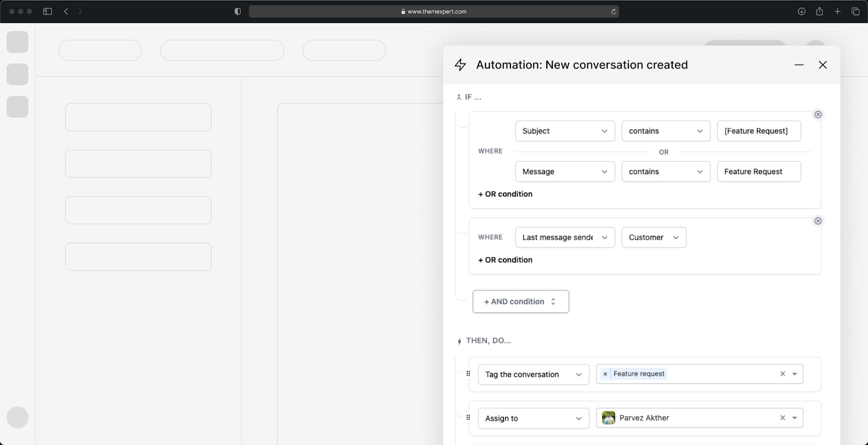Expand the tag selector dropdown arrow
Screen dimensions: 868x445
[x=795, y=374]
